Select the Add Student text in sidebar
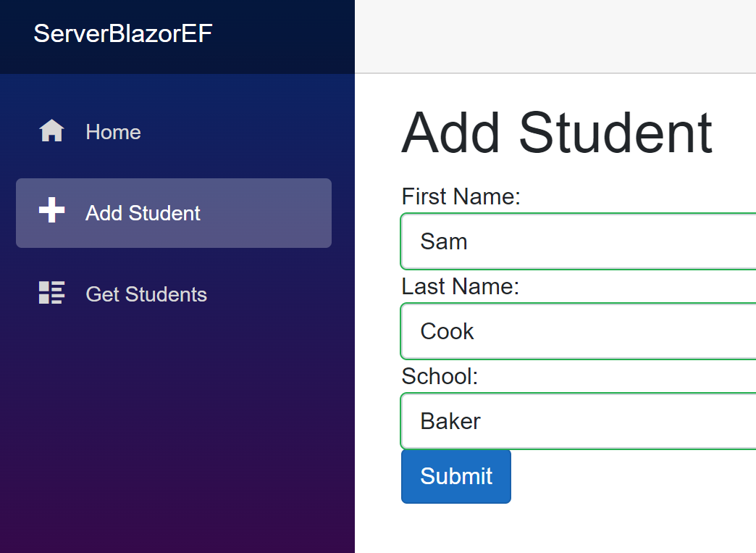756x553 pixels. 143,213
